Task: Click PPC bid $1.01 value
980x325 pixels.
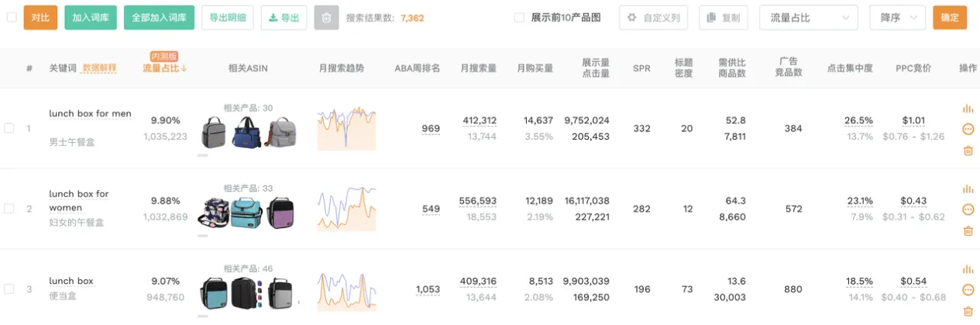Action: coord(913,120)
